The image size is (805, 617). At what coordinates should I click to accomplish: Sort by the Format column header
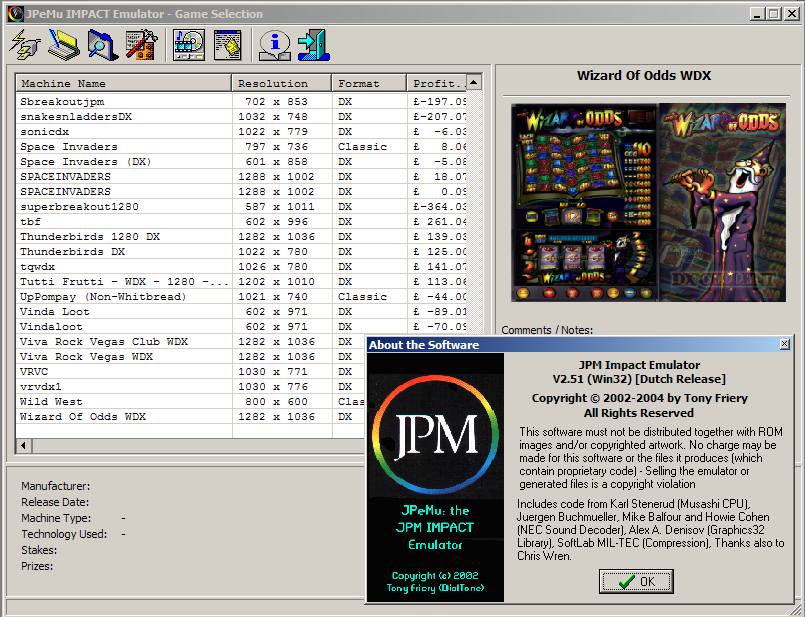point(369,83)
